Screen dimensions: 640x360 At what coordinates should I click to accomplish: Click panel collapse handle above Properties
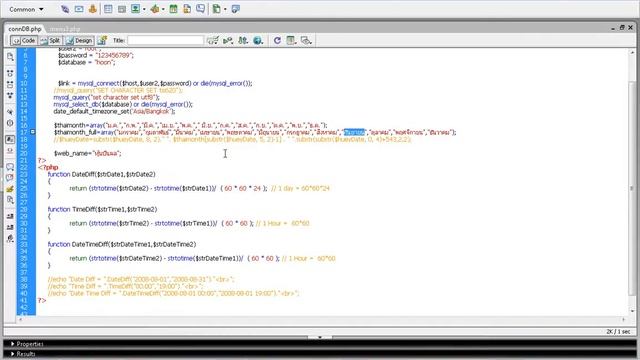click(x=320, y=337)
